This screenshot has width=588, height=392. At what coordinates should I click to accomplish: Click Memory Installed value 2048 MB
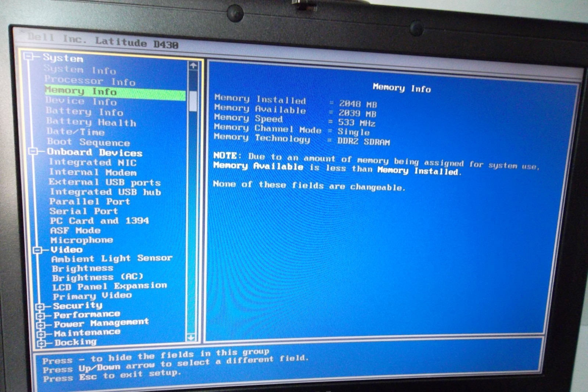(x=358, y=104)
